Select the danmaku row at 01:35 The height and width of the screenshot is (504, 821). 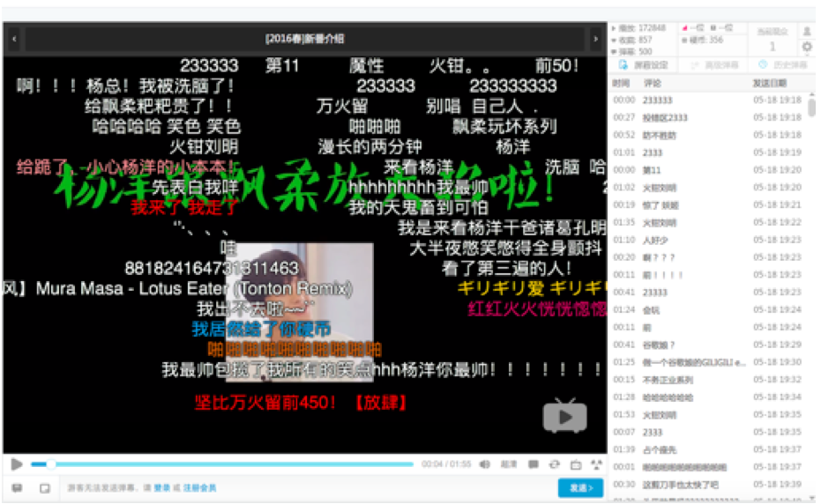(708, 222)
